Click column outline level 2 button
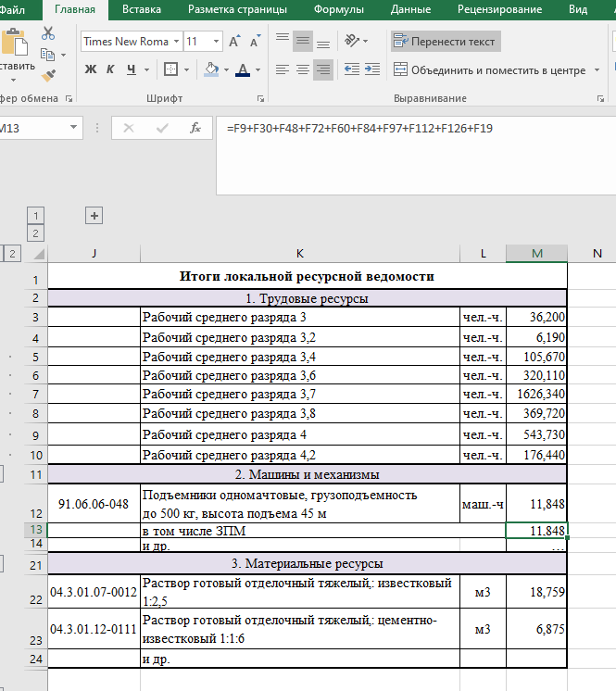The width and height of the screenshot is (616, 691). [x=36, y=233]
